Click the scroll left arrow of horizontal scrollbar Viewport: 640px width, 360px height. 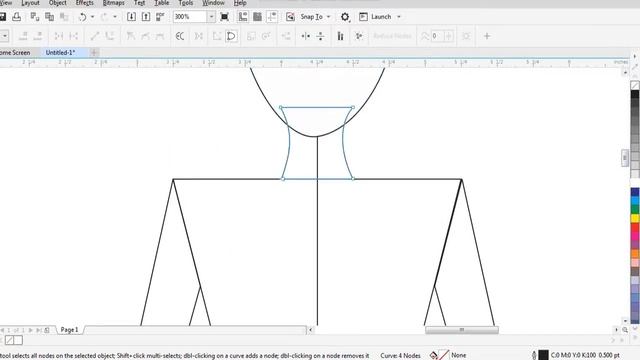coord(310,330)
